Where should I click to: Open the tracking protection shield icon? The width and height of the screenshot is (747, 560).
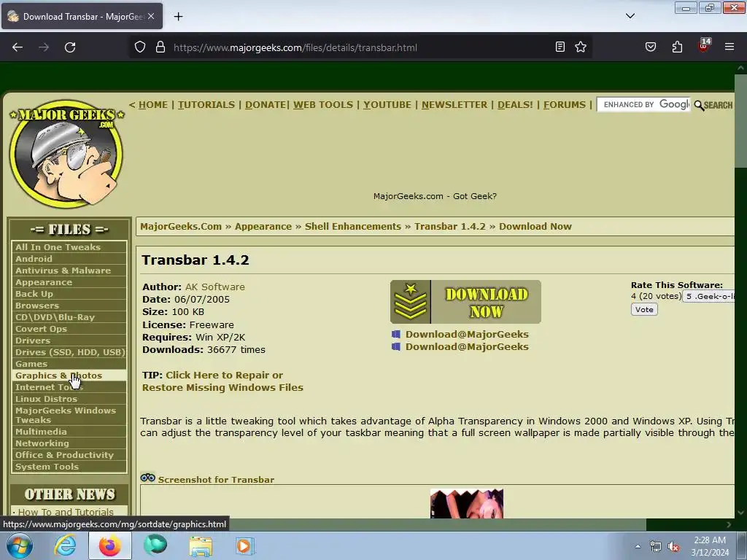139,47
